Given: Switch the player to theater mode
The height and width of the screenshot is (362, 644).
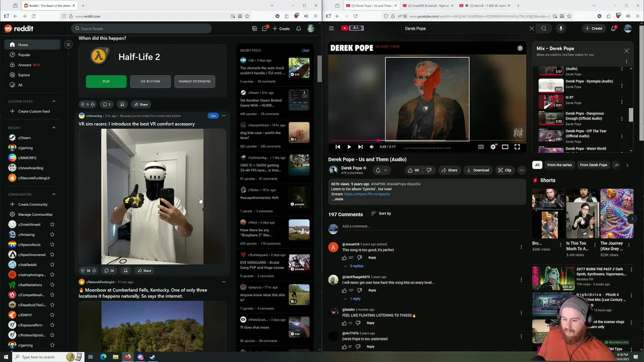Looking at the screenshot, I should [x=505, y=147].
